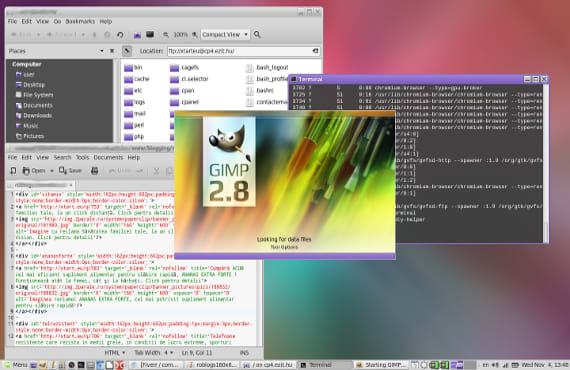Select the bin folder icon
Screen dimensions: 570x370
click(128, 68)
